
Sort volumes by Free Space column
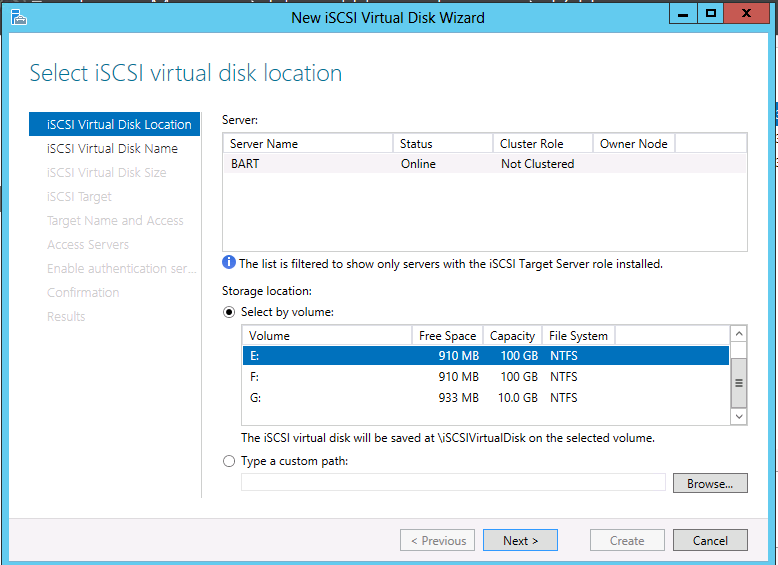coord(448,336)
